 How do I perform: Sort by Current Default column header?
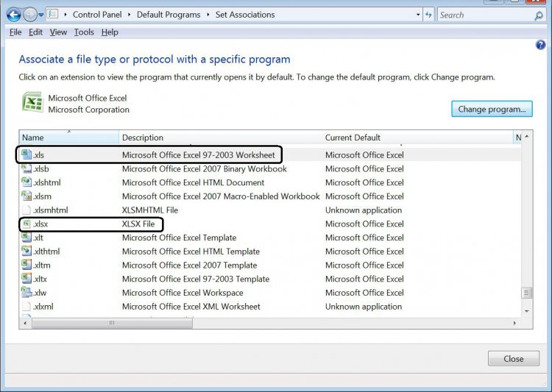click(417, 138)
